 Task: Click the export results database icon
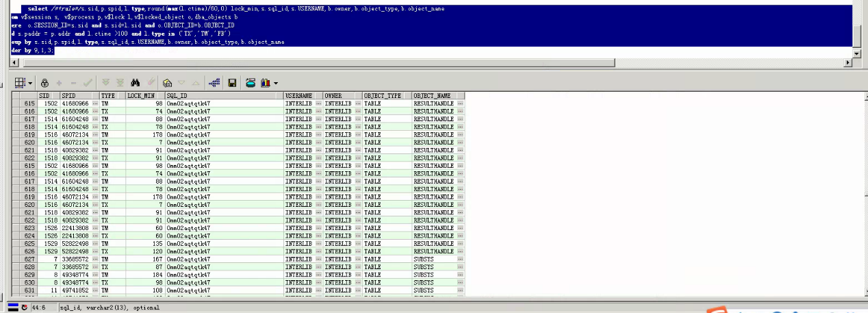point(251,83)
